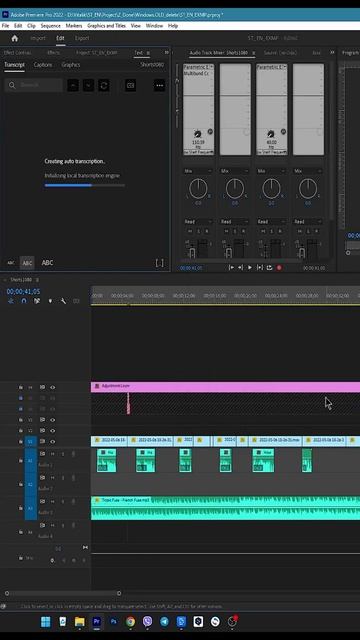Open the Window menu
The height and width of the screenshot is (640, 360).
click(154, 26)
